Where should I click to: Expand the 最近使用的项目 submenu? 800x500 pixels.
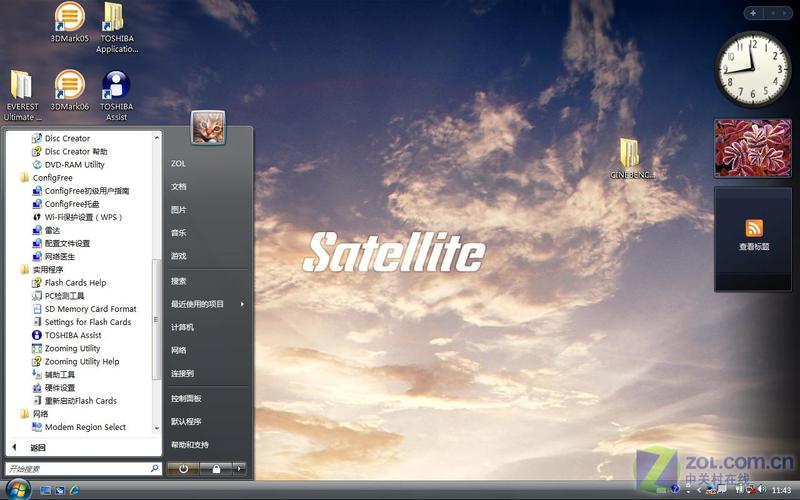207,304
